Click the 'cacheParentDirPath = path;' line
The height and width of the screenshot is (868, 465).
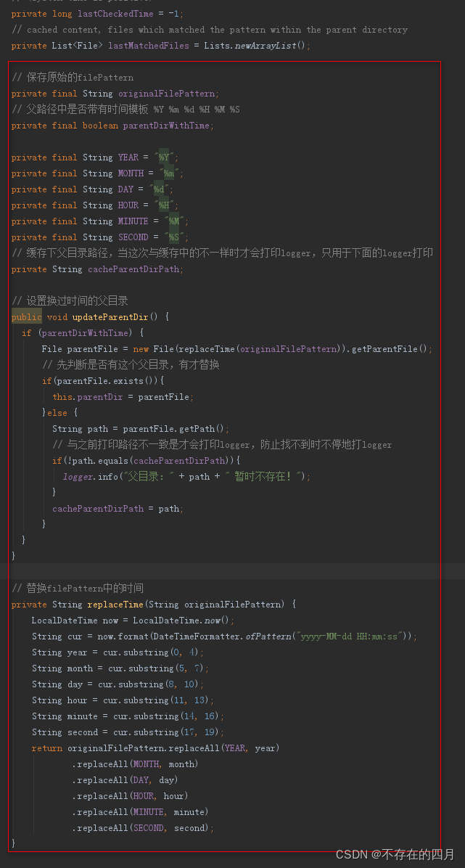(118, 508)
